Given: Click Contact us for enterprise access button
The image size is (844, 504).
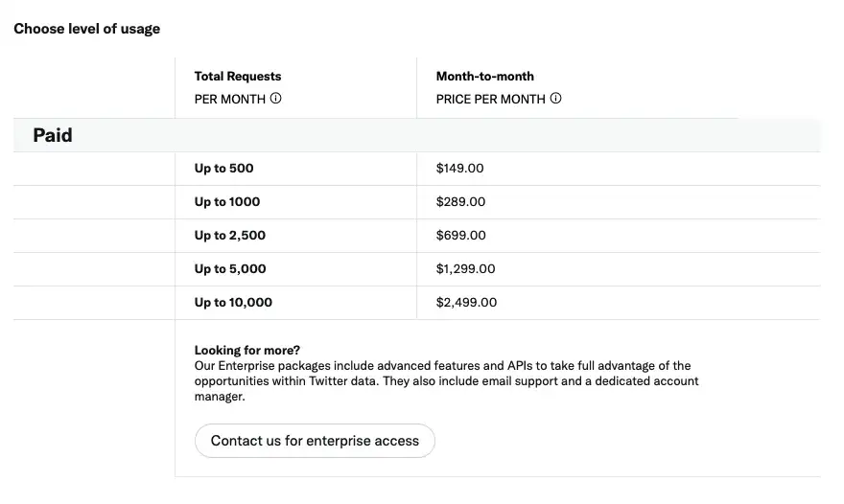Looking at the screenshot, I should (x=315, y=441).
